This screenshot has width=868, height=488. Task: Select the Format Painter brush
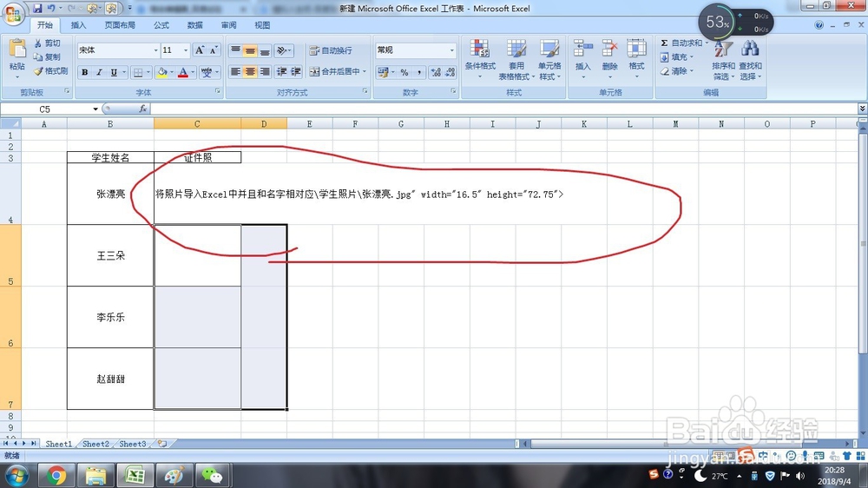38,71
